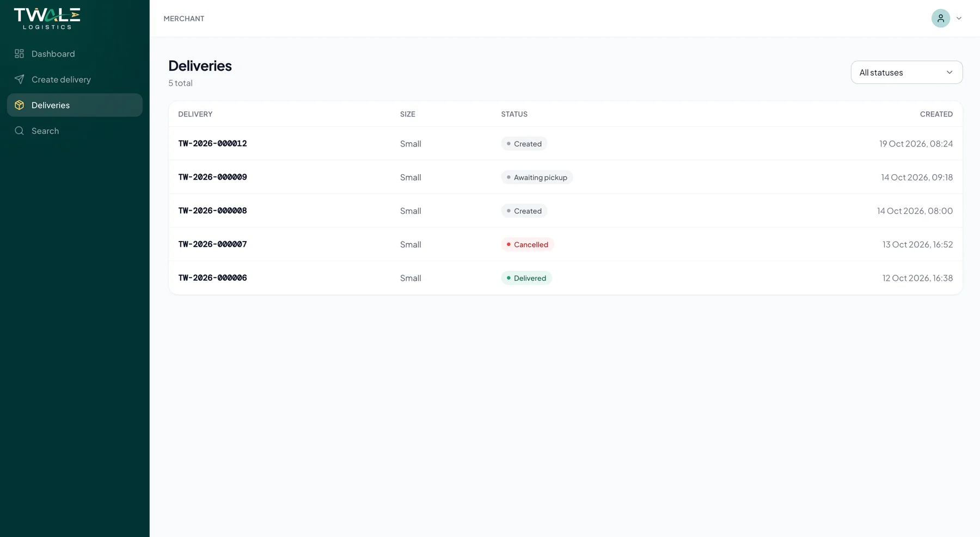Image resolution: width=980 pixels, height=537 pixels.
Task: Click the Delivered status badge
Action: coord(526,278)
